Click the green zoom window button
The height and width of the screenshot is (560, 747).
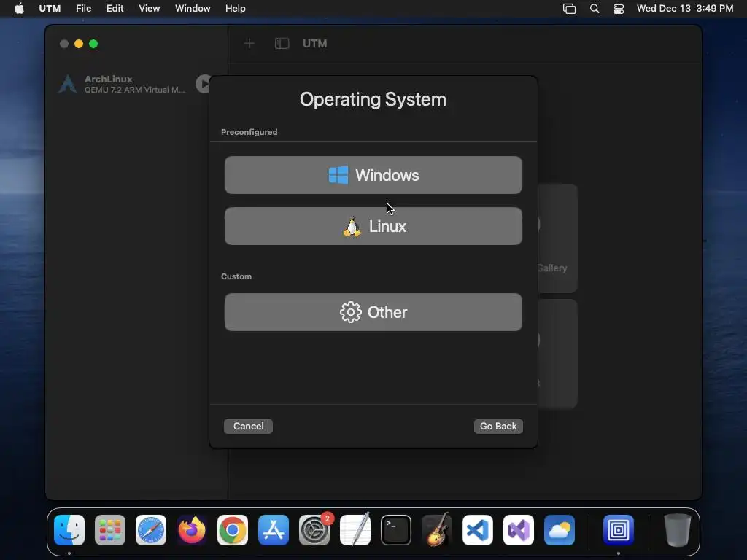point(93,44)
